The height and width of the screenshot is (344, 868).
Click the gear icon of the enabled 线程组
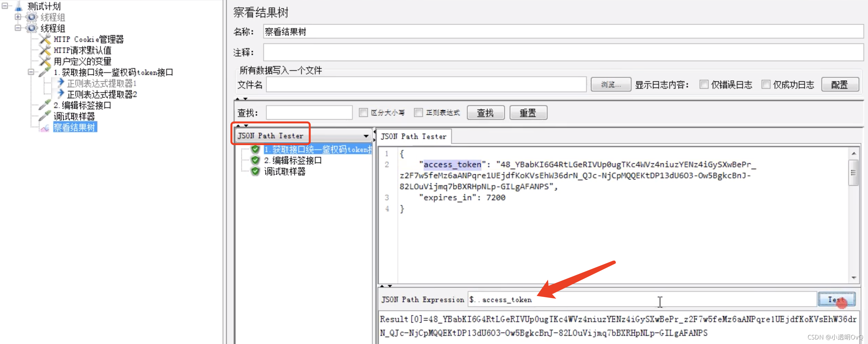click(32, 28)
